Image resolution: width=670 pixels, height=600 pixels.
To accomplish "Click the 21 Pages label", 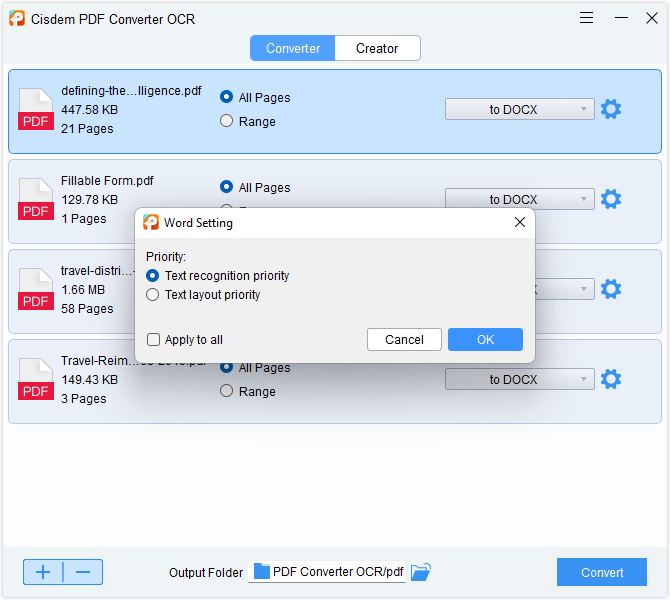I will coord(87,129).
